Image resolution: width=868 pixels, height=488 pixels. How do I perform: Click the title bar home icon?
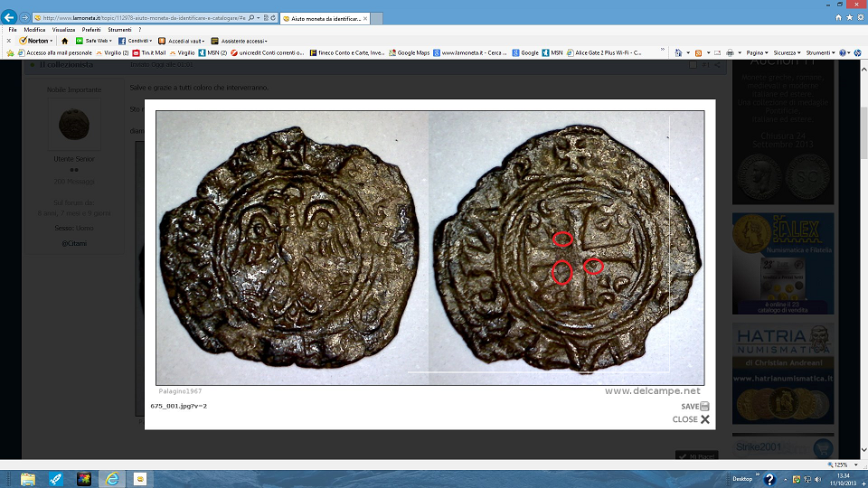pyautogui.click(x=838, y=18)
